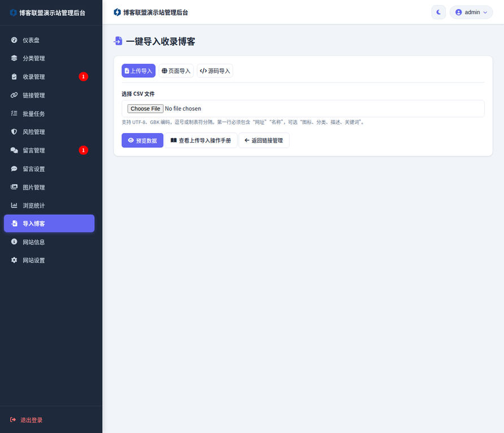Open 留言设置 sidebar item
Screen dimensions: 504x433
[49, 169]
